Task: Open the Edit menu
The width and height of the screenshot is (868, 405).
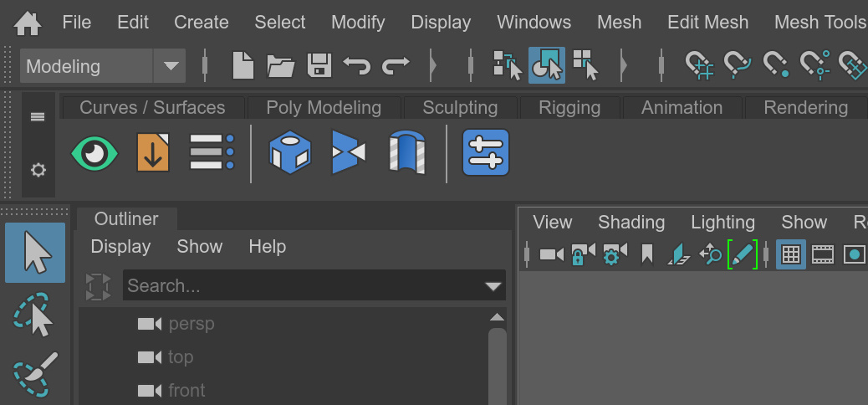Action: [x=133, y=22]
